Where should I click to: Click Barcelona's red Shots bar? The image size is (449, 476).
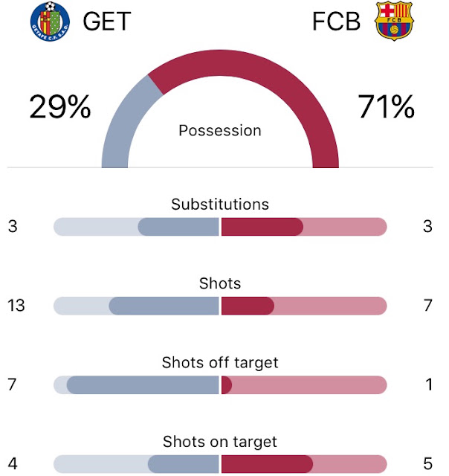coord(248,306)
